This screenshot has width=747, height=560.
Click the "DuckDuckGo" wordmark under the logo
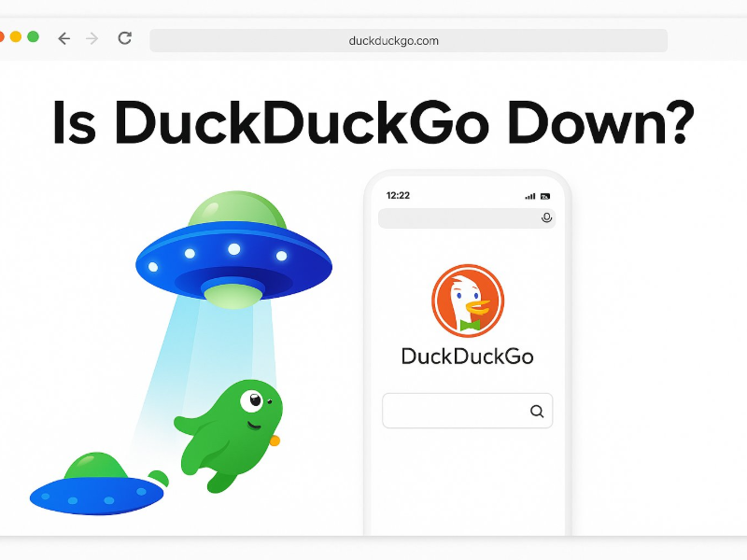468,357
